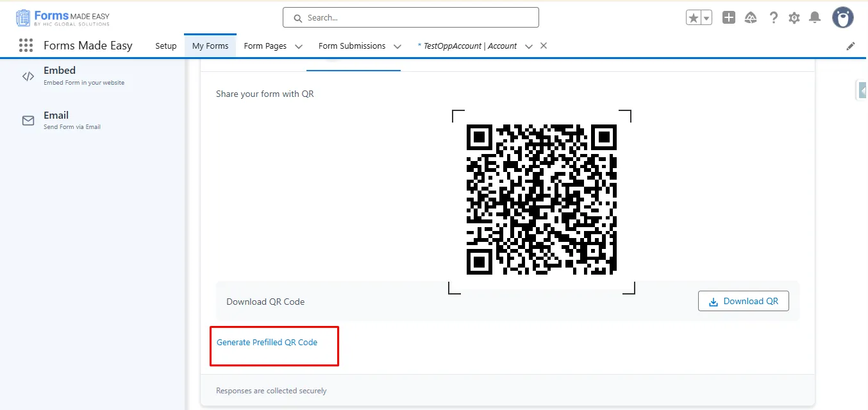
Task: Focus the Search input field
Action: point(411,18)
